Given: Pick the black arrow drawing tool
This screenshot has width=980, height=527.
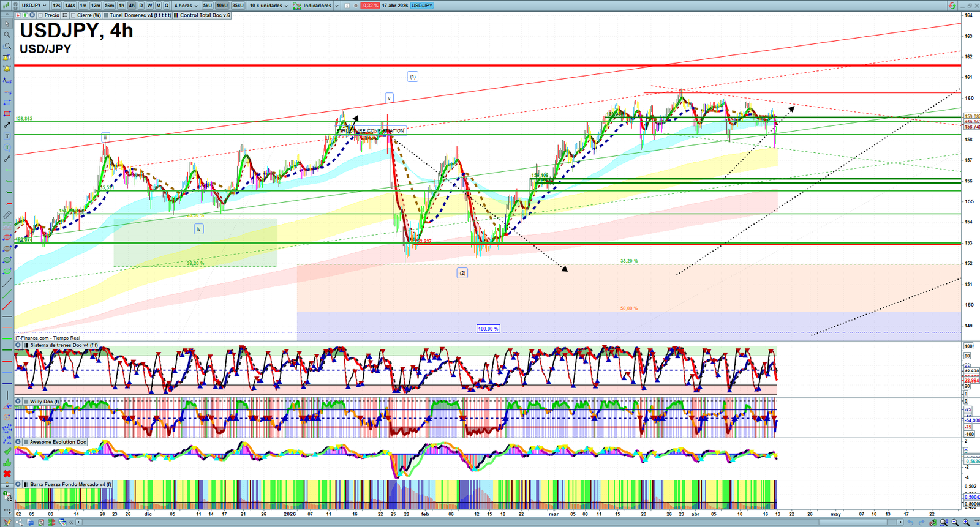Looking at the screenshot, I should (x=7, y=125).
